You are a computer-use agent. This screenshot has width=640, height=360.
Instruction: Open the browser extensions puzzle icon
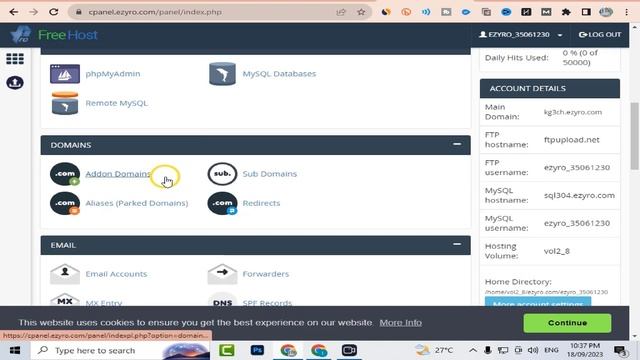point(566,12)
